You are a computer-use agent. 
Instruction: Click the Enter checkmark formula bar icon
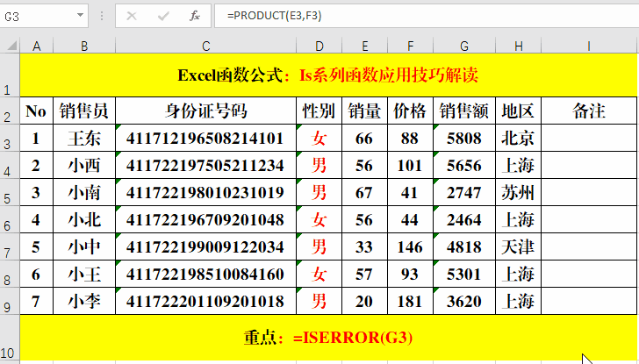click(x=163, y=16)
